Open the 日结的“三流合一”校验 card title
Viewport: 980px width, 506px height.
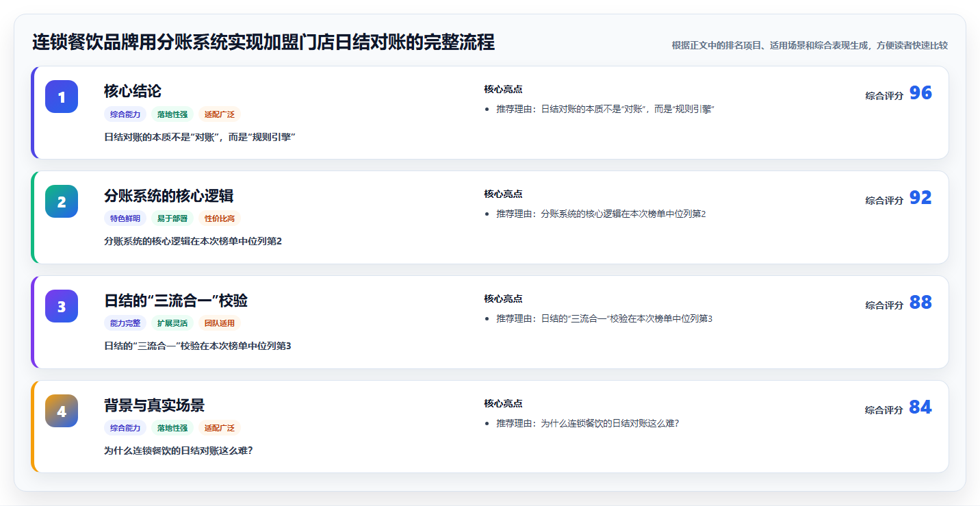tap(176, 301)
